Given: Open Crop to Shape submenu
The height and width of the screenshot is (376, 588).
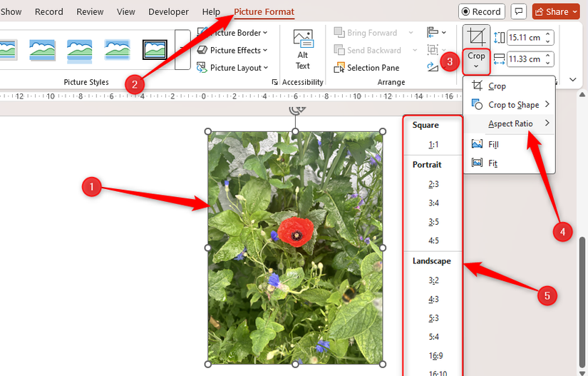Looking at the screenshot, I should tap(510, 105).
